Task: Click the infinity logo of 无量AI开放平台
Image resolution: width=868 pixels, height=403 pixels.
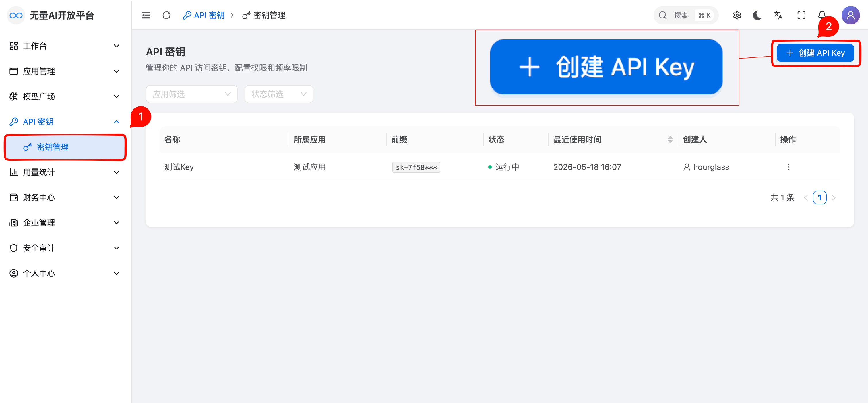Action: (16, 15)
